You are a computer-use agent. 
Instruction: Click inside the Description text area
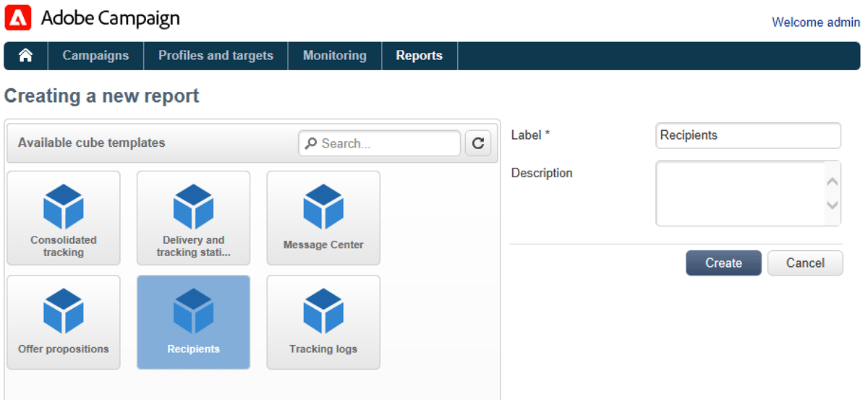tap(740, 194)
